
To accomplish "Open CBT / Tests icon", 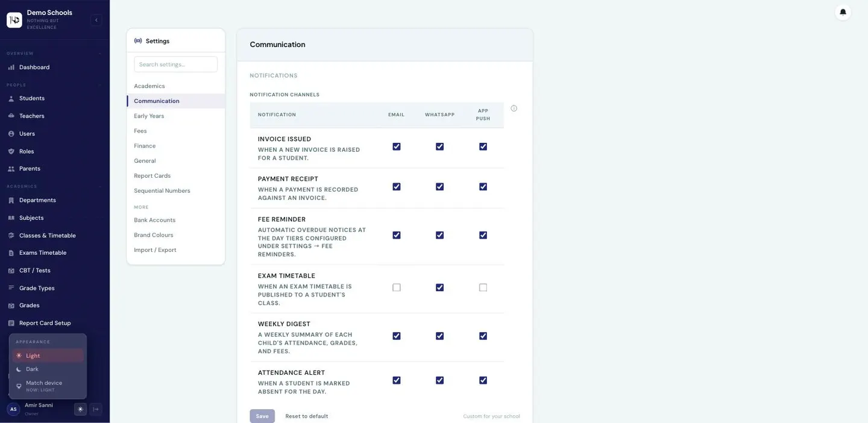I will click(11, 271).
